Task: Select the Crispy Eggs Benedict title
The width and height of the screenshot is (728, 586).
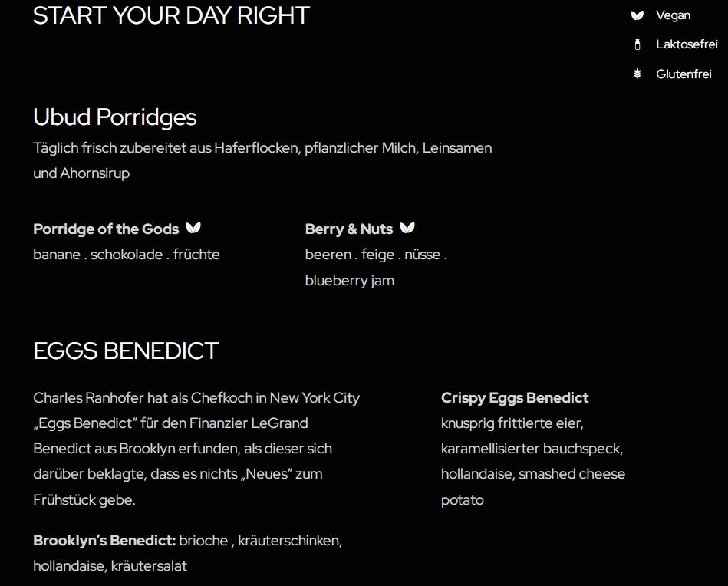Action: (x=515, y=398)
